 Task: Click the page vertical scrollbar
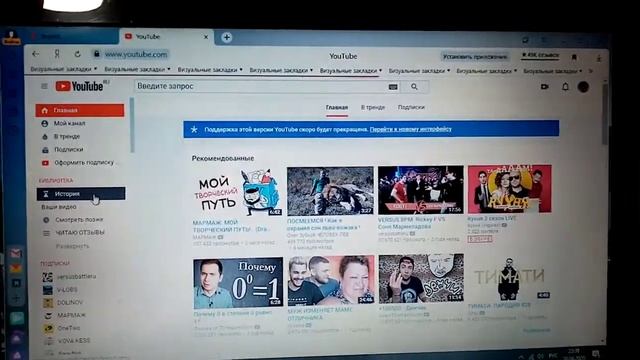coord(604,114)
